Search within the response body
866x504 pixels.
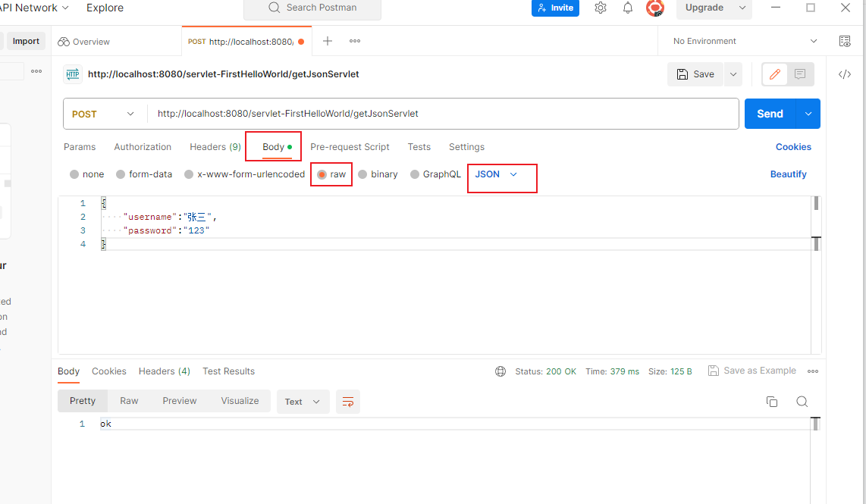click(x=802, y=402)
